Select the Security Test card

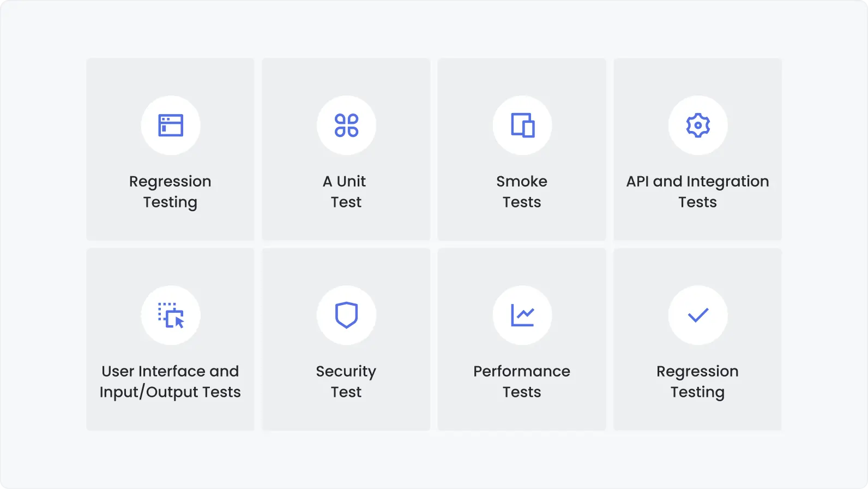coord(346,415)
